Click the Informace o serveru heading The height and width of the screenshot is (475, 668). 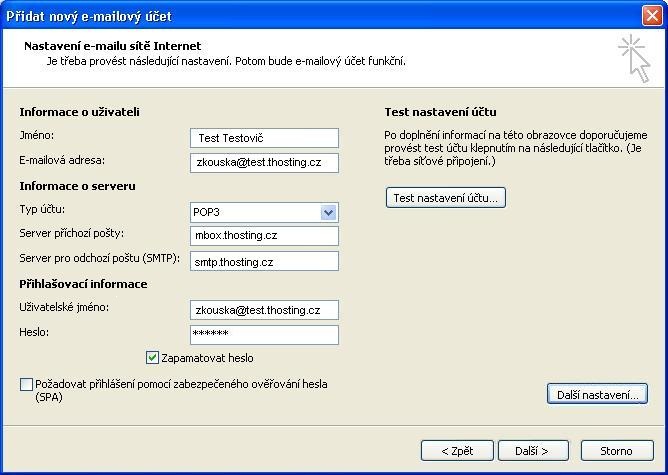point(77,186)
